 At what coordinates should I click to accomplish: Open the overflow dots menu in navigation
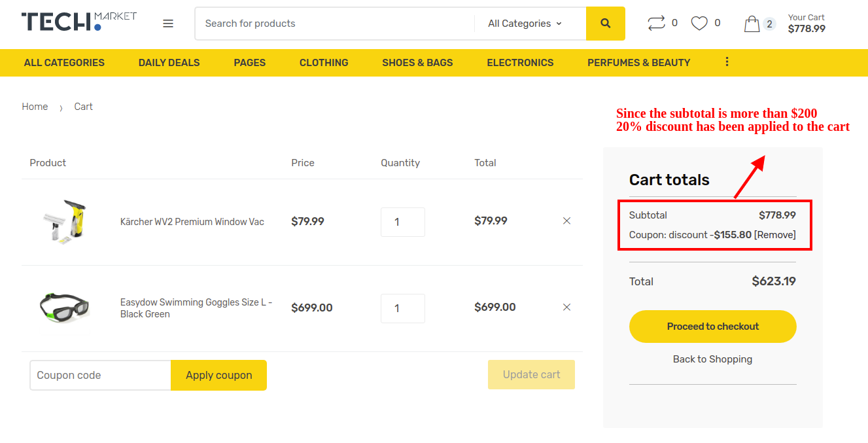727,61
